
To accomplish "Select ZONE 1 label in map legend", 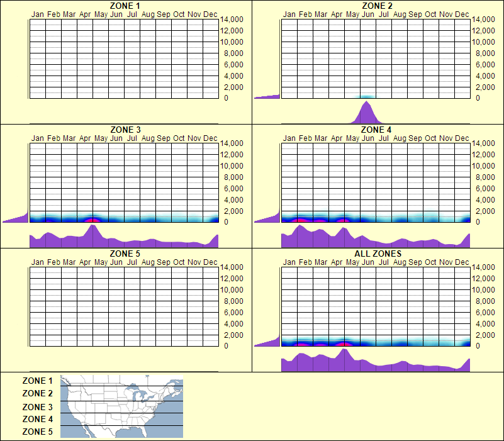I will 37,381.
